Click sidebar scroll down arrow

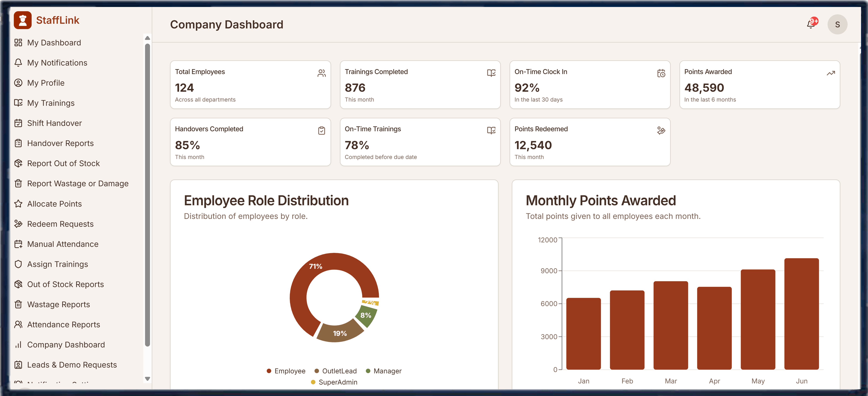coord(147,379)
